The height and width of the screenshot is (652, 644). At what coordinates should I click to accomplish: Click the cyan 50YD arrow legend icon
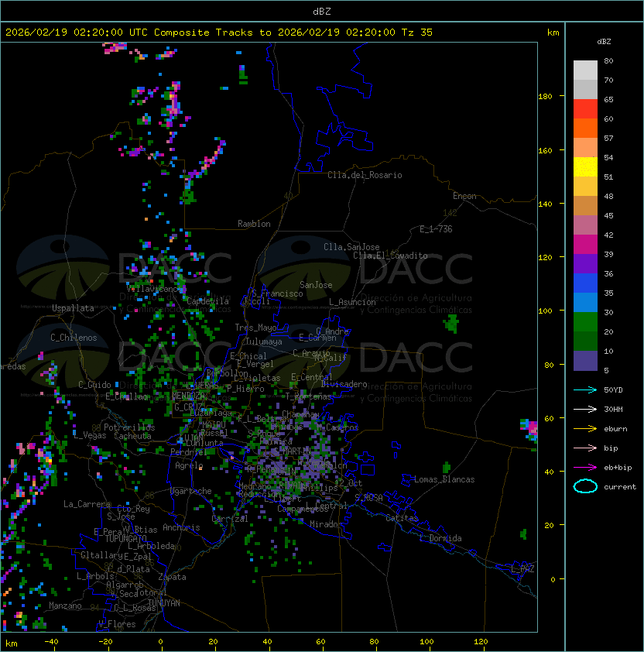[585, 389]
